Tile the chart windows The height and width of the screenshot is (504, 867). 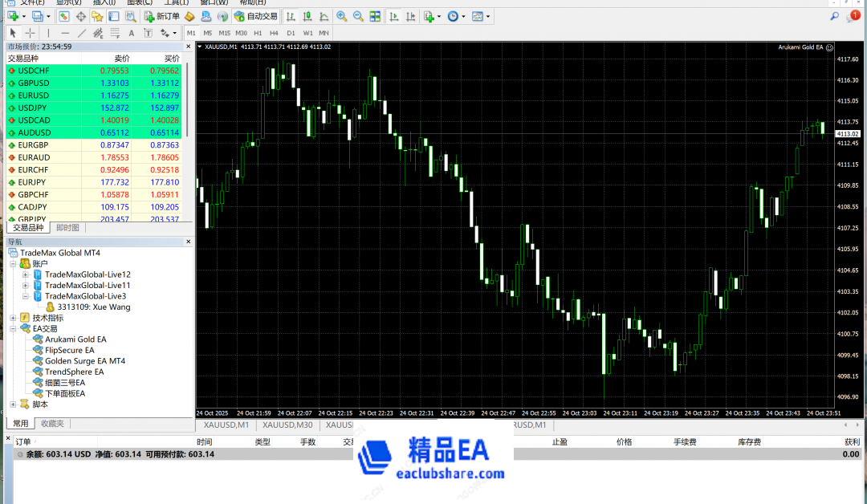(375, 17)
